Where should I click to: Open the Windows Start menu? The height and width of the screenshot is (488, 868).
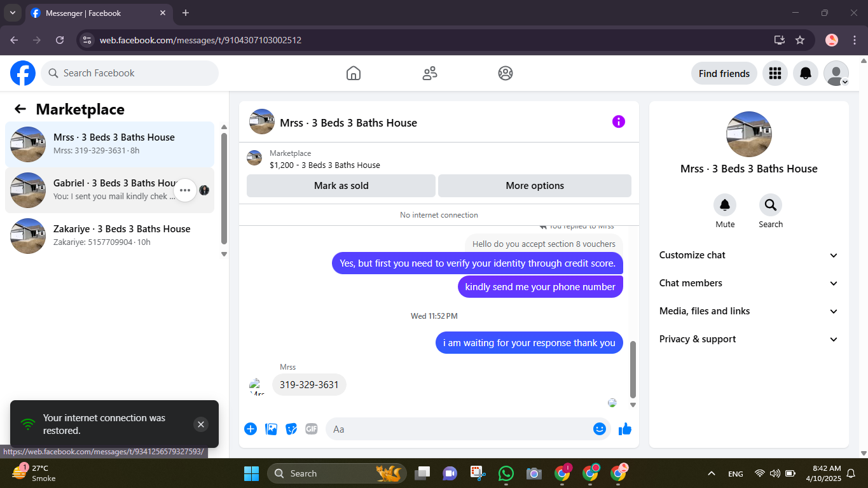pos(252,473)
